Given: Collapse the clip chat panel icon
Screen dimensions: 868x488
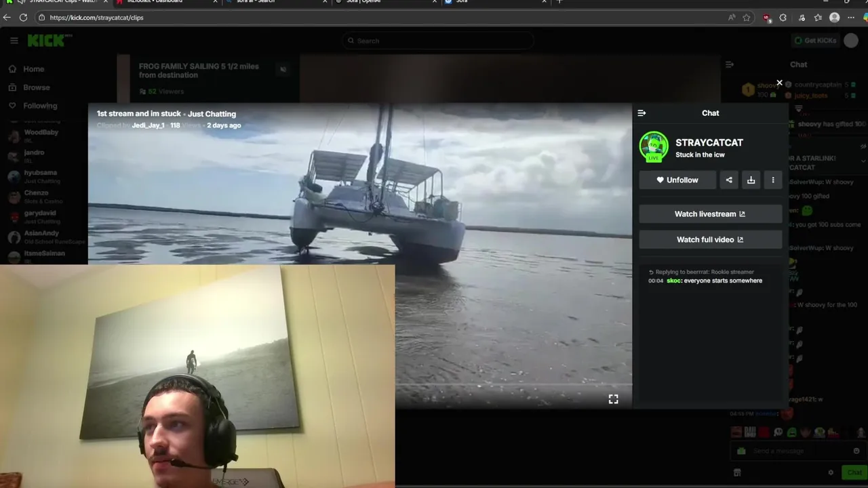Looking at the screenshot, I should coord(642,113).
